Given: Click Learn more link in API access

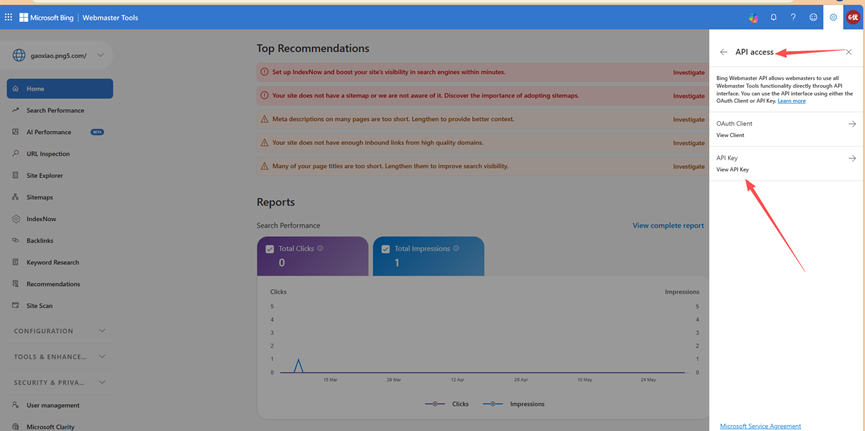Looking at the screenshot, I should click(792, 101).
